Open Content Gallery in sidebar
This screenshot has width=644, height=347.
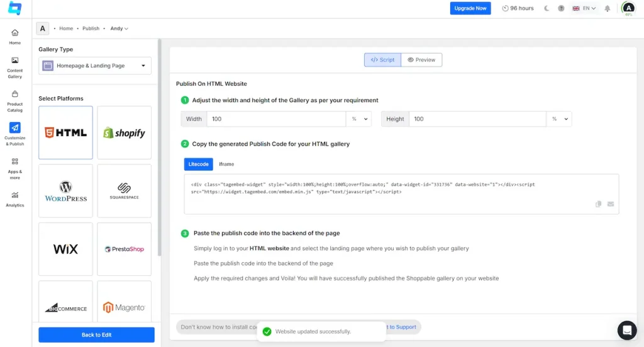[15, 67]
